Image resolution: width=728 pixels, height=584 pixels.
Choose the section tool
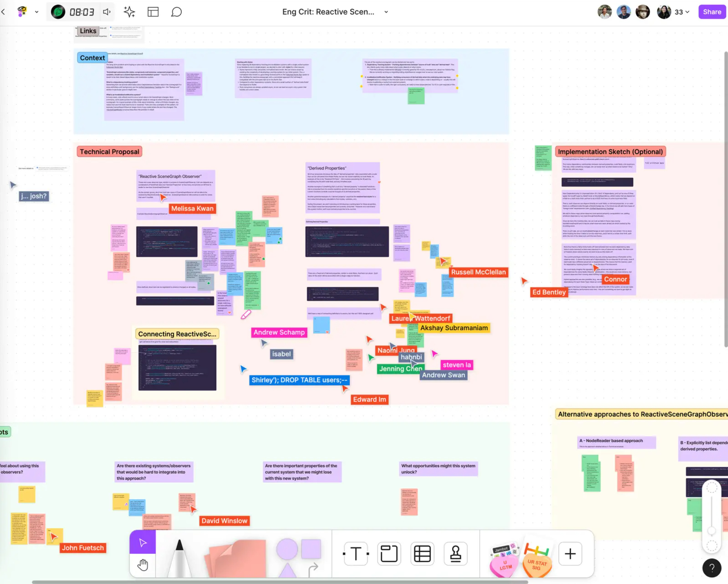[x=389, y=554]
